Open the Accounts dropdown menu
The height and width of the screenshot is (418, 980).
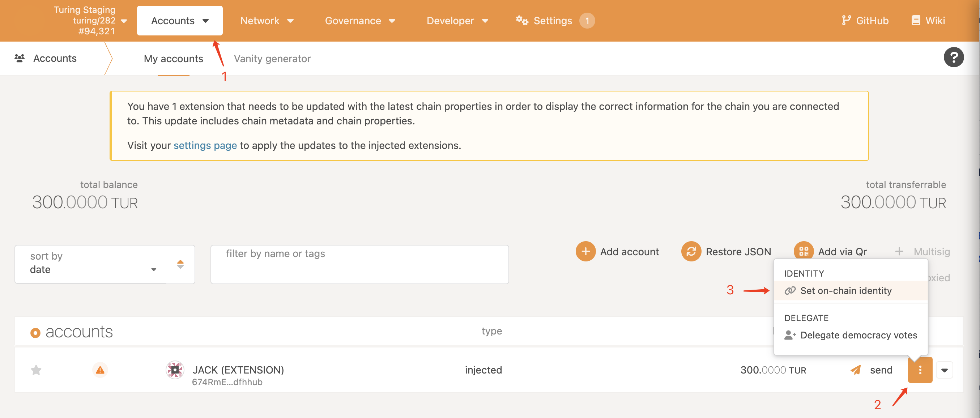coord(180,21)
